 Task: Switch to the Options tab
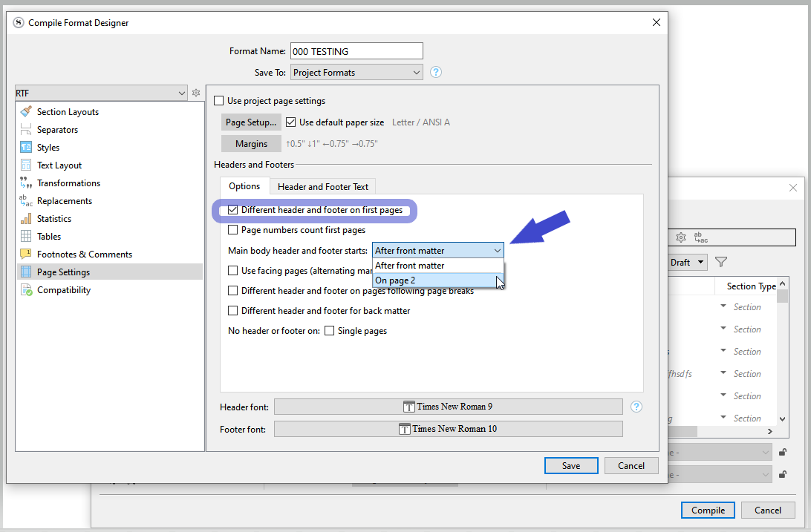(x=244, y=186)
